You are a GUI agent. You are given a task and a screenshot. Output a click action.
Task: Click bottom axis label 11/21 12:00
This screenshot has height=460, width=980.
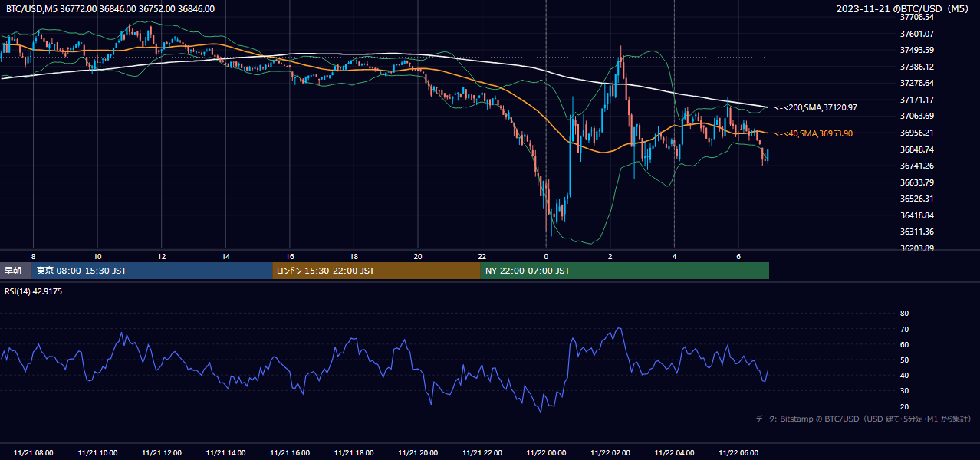pos(162,452)
